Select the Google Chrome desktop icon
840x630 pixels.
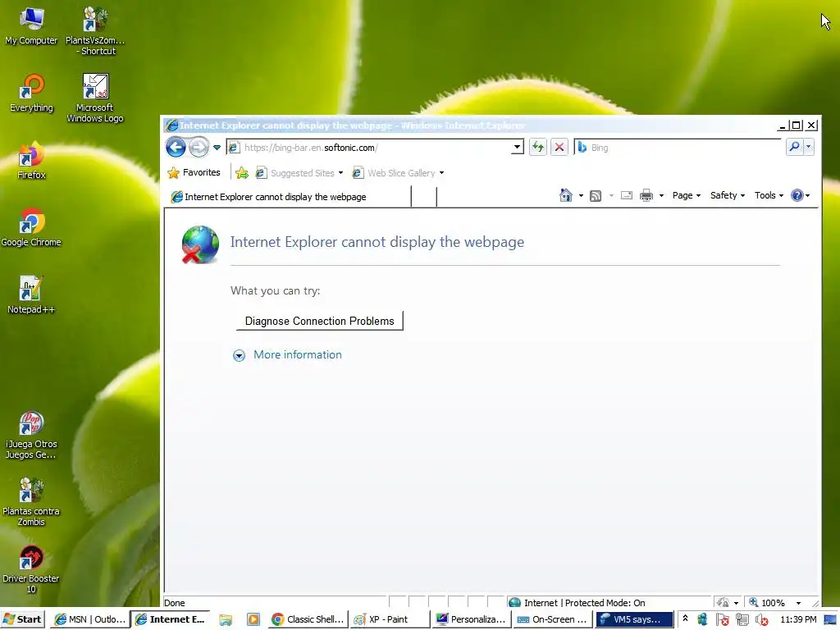pyautogui.click(x=31, y=227)
